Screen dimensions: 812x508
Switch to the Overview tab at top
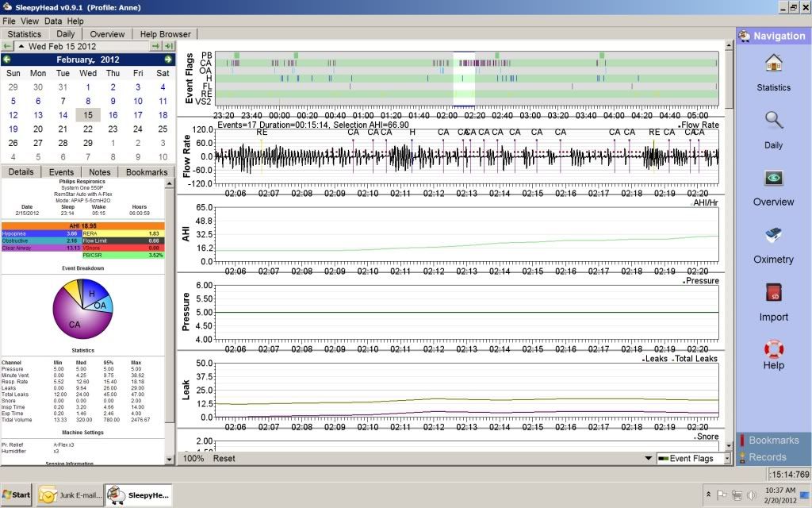point(107,34)
